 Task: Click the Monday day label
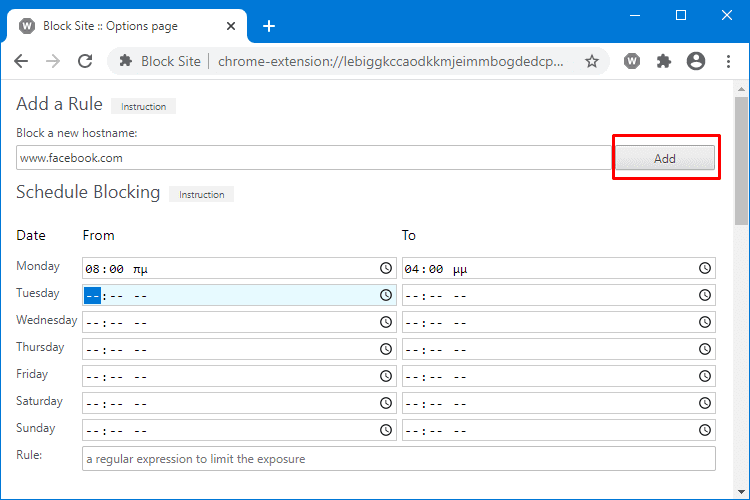click(38, 266)
